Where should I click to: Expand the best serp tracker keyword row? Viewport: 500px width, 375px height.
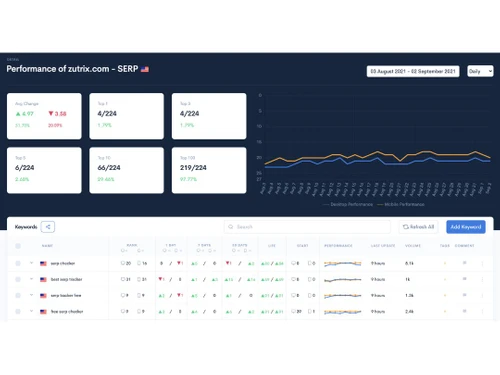point(31,279)
